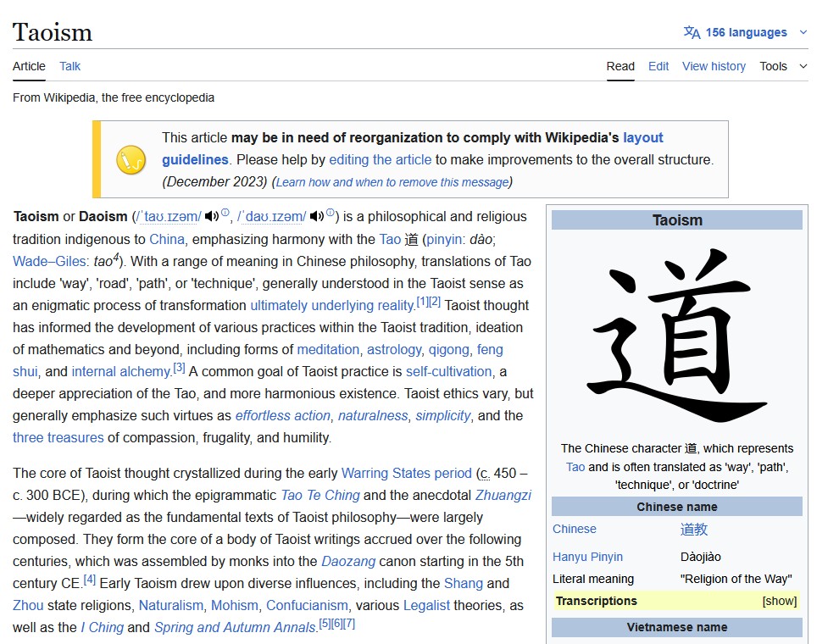Open the /ˈdaʊ.ɪzəm/ IPA link
This screenshot has width=839, height=644.
pyautogui.click(x=272, y=217)
